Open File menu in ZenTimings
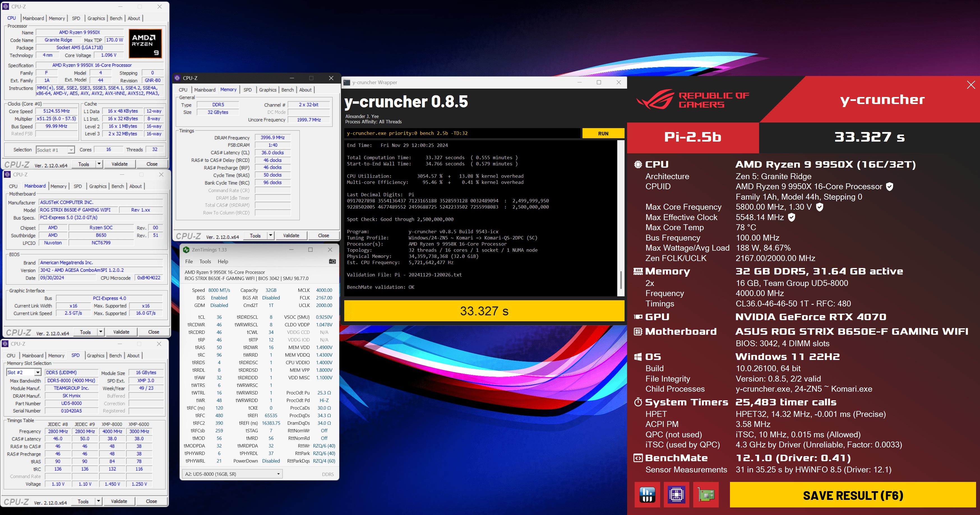Viewport: 980px width, 515px height. pyautogui.click(x=189, y=262)
